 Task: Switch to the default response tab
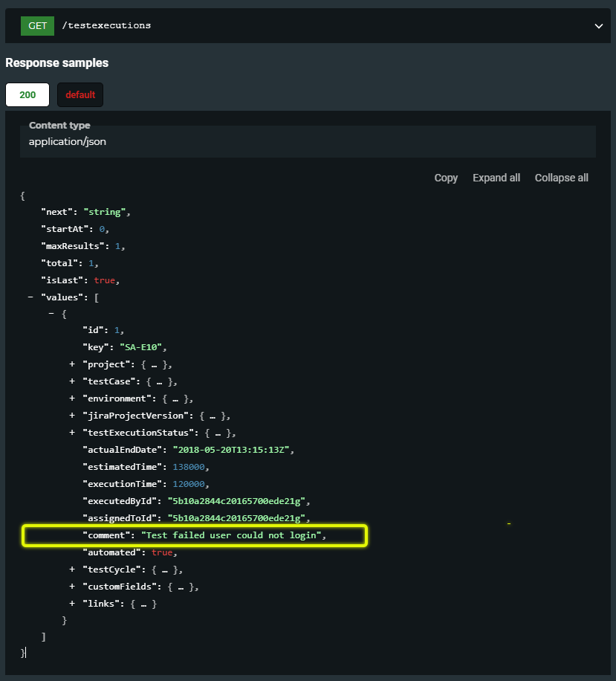coord(80,94)
